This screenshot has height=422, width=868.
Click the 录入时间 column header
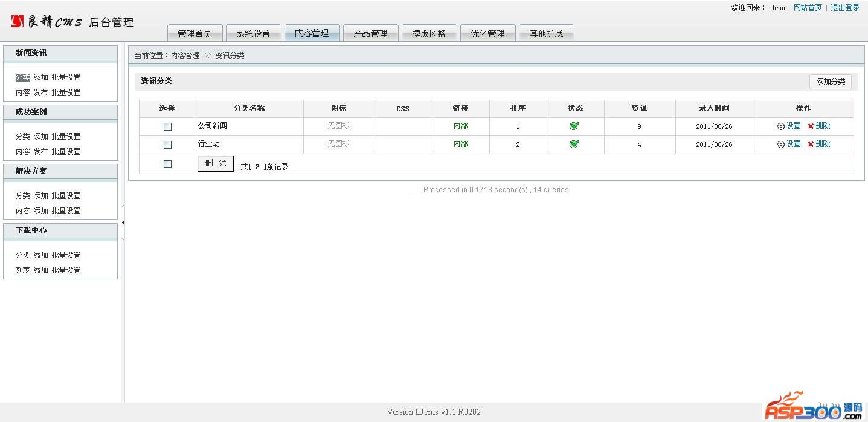(x=714, y=108)
